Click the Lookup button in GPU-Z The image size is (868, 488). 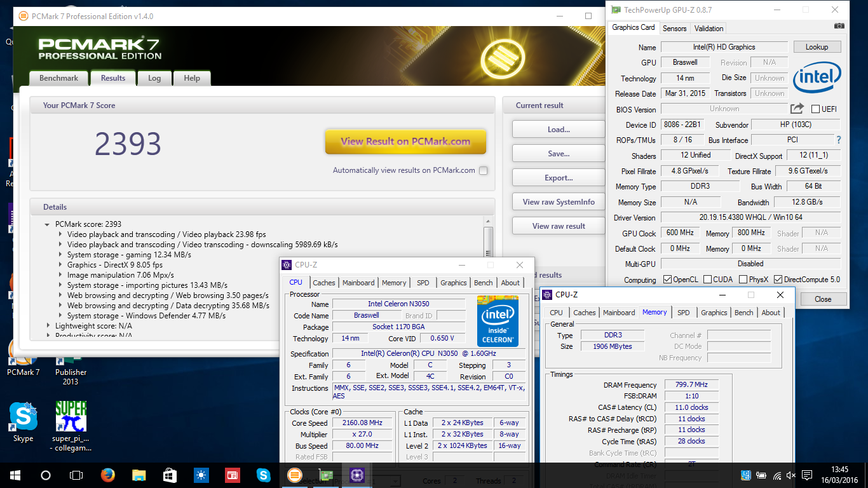tap(817, 47)
